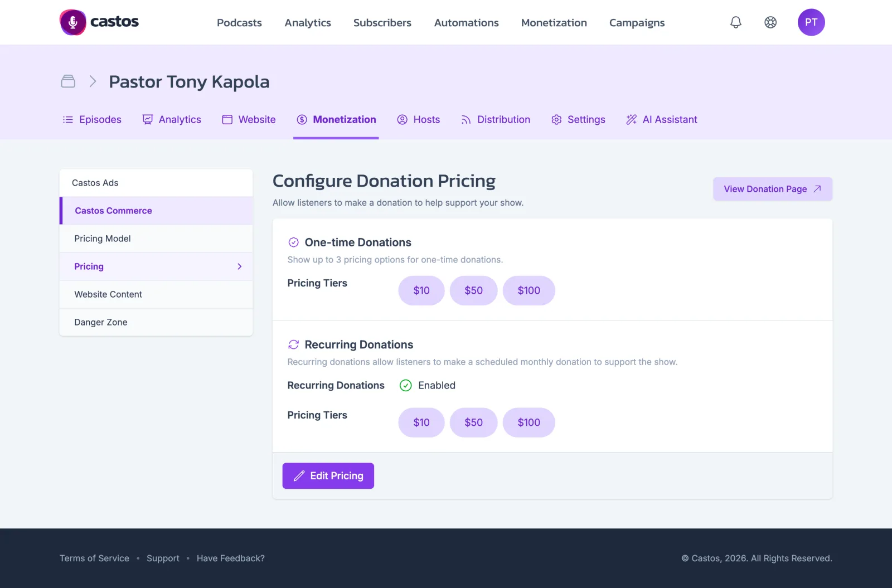892x588 pixels.
Task: Switch to the Distribution tab
Action: [496, 120]
